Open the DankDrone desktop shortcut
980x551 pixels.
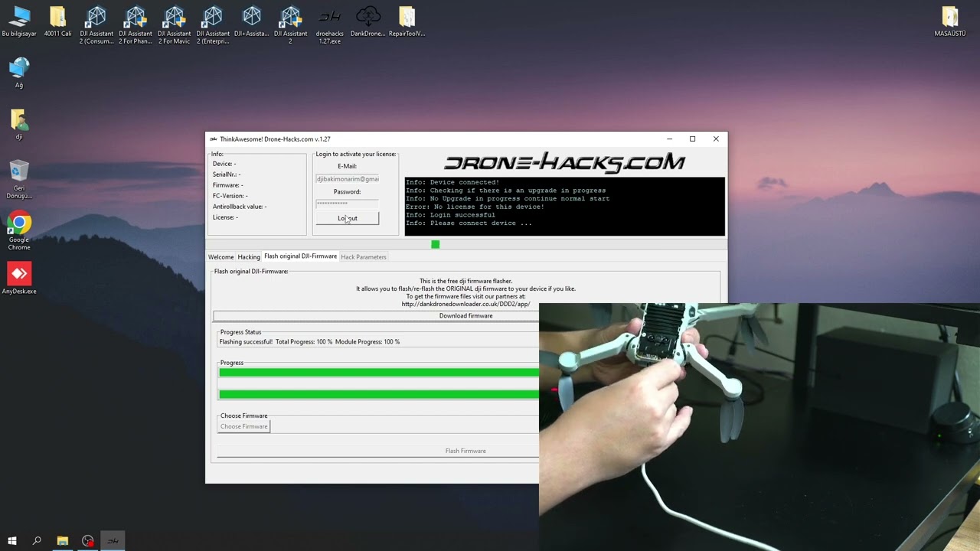tap(368, 21)
